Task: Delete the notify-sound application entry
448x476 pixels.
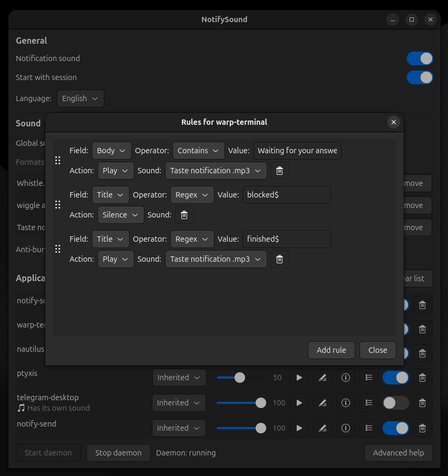Action: click(x=423, y=305)
